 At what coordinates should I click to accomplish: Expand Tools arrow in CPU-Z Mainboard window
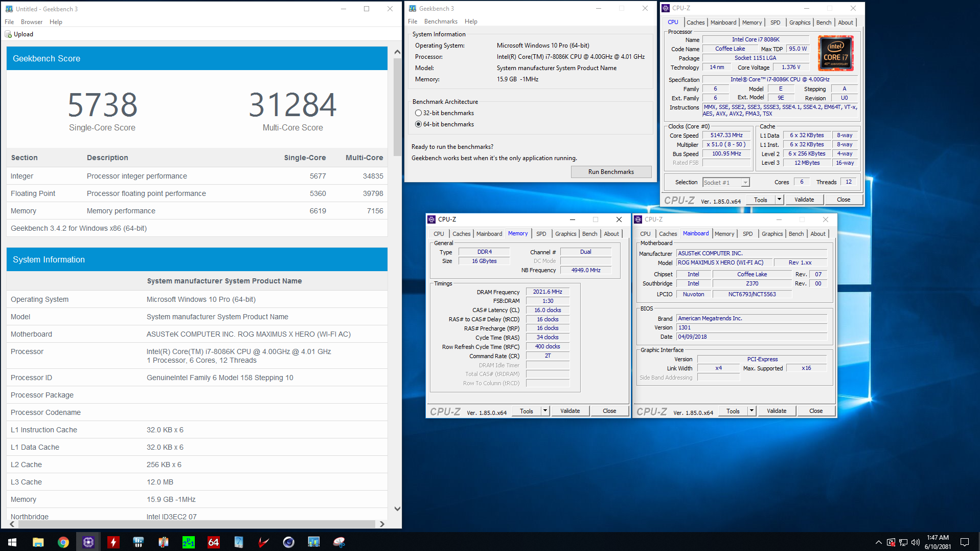tap(751, 411)
